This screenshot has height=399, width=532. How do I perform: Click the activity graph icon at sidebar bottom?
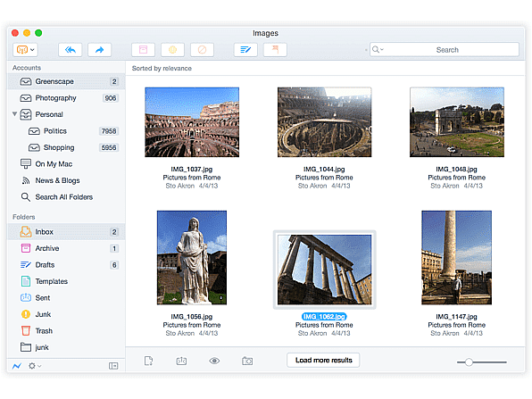click(x=17, y=366)
